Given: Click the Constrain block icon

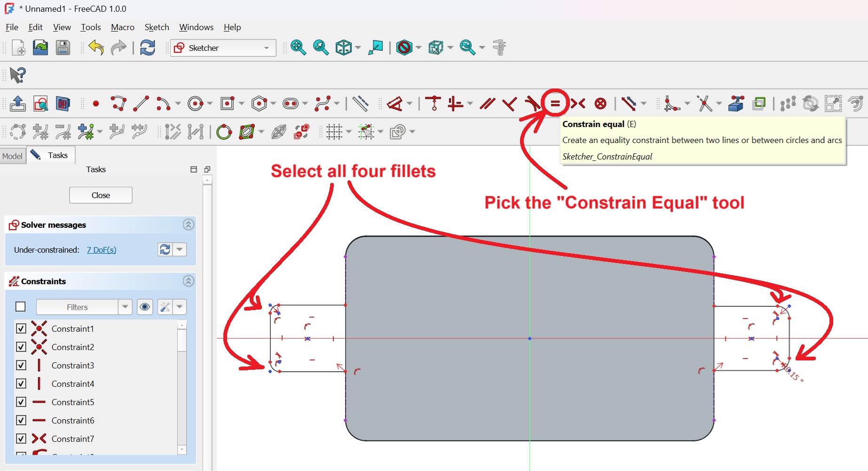Looking at the screenshot, I should [600, 104].
